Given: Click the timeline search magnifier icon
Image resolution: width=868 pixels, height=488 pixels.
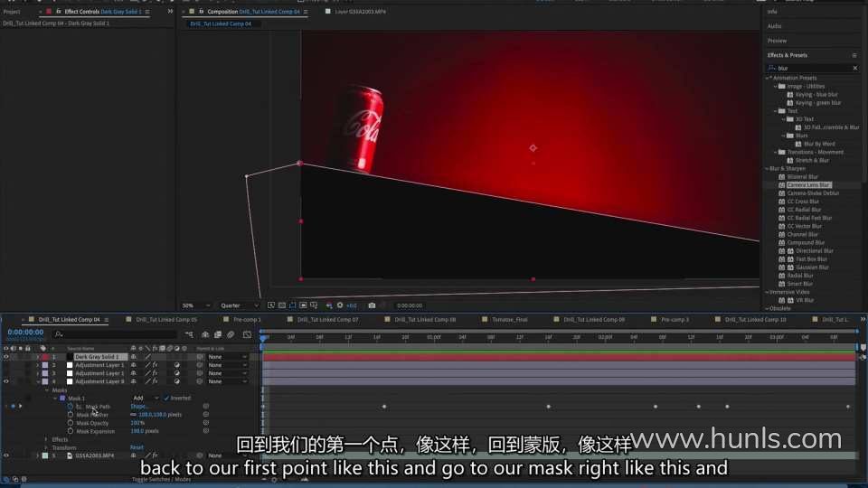Looking at the screenshot, I should pyautogui.click(x=59, y=334).
